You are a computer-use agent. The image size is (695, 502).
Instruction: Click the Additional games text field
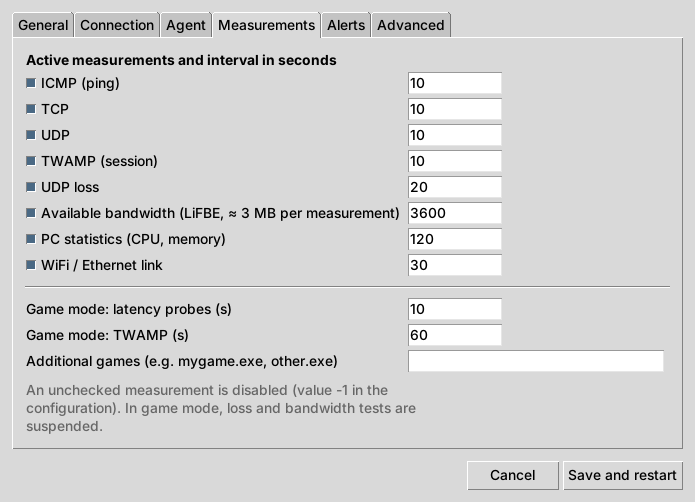(x=536, y=361)
